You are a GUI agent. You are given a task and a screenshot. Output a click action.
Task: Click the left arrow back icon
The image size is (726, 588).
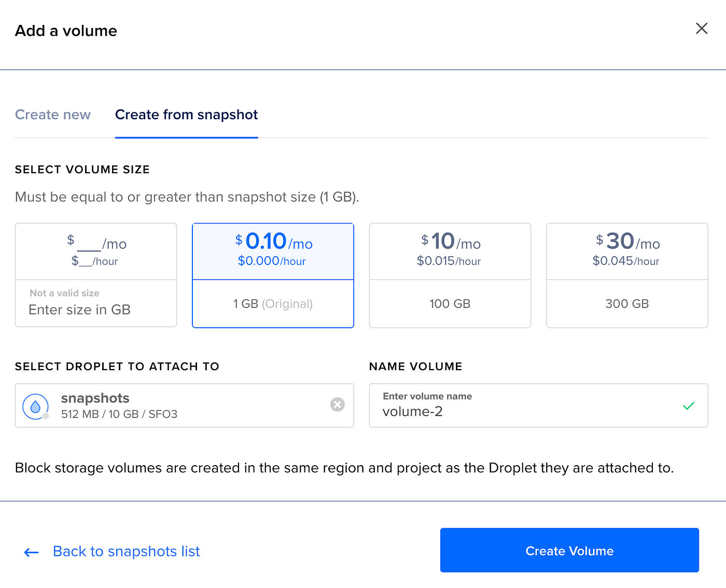pos(32,552)
